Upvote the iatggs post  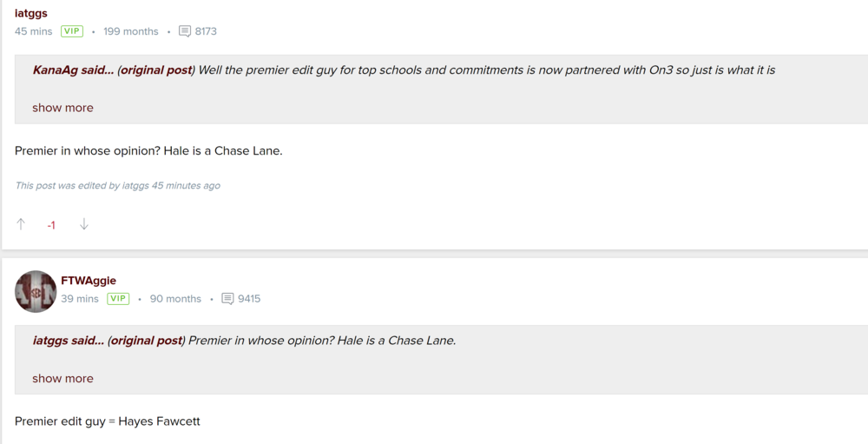[x=21, y=224]
